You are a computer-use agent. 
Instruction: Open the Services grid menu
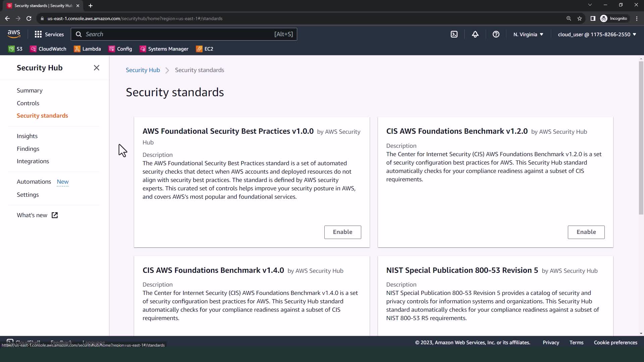(x=49, y=34)
